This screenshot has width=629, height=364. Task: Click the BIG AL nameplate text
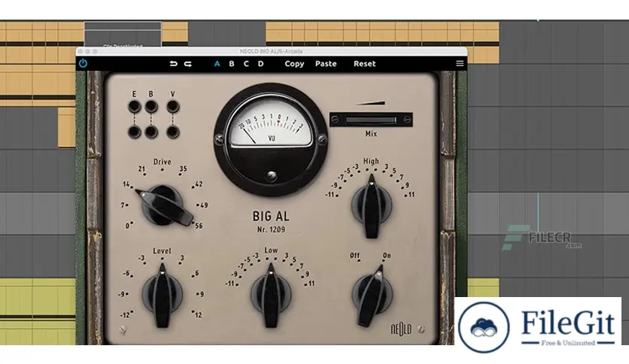tap(271, 217)
